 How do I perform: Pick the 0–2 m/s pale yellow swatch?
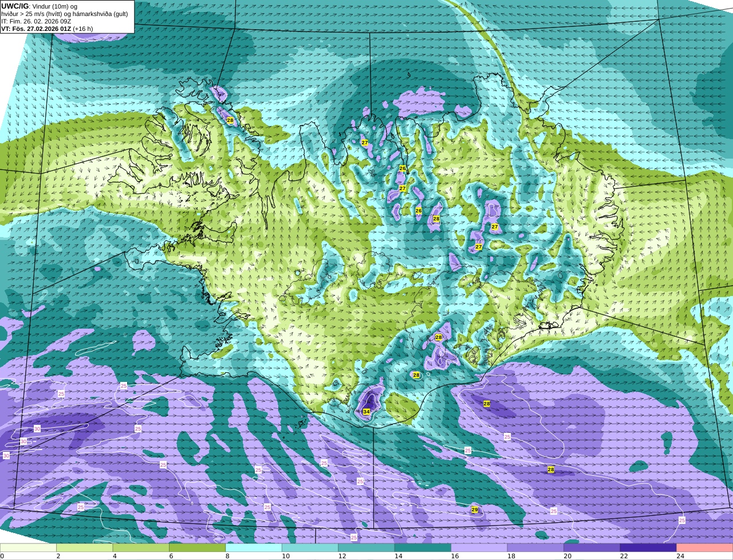click(x=29, y=547)
